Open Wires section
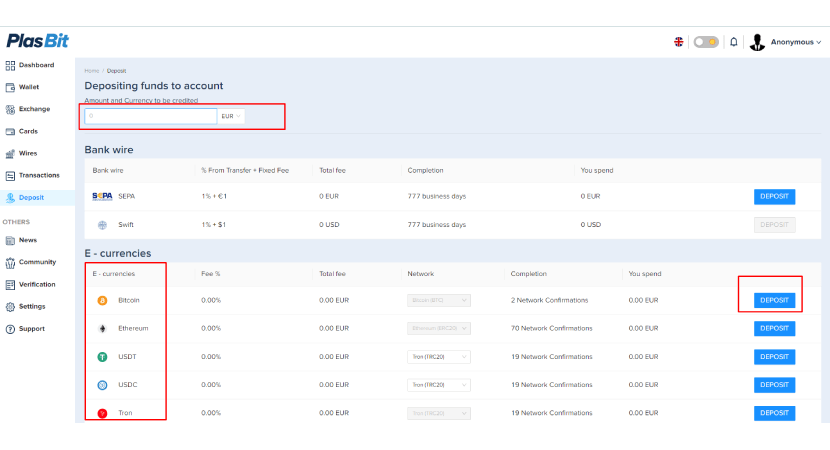830x450 pixels. pos(28,154)
